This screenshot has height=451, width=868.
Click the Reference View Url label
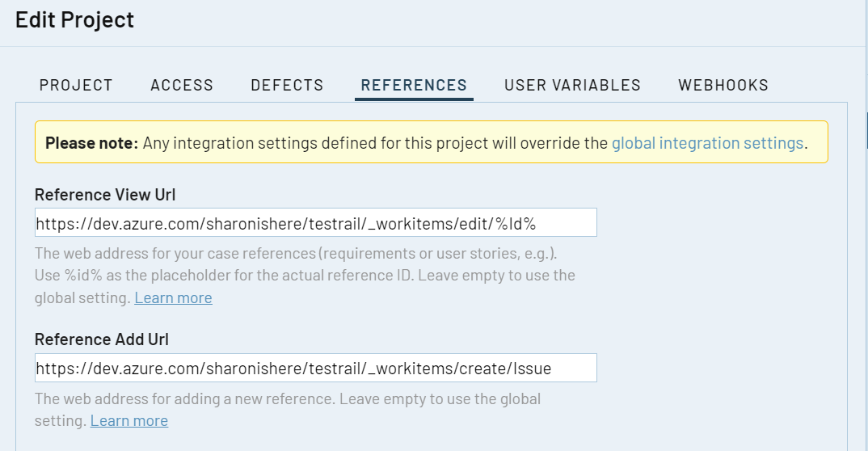coord(105,195)
